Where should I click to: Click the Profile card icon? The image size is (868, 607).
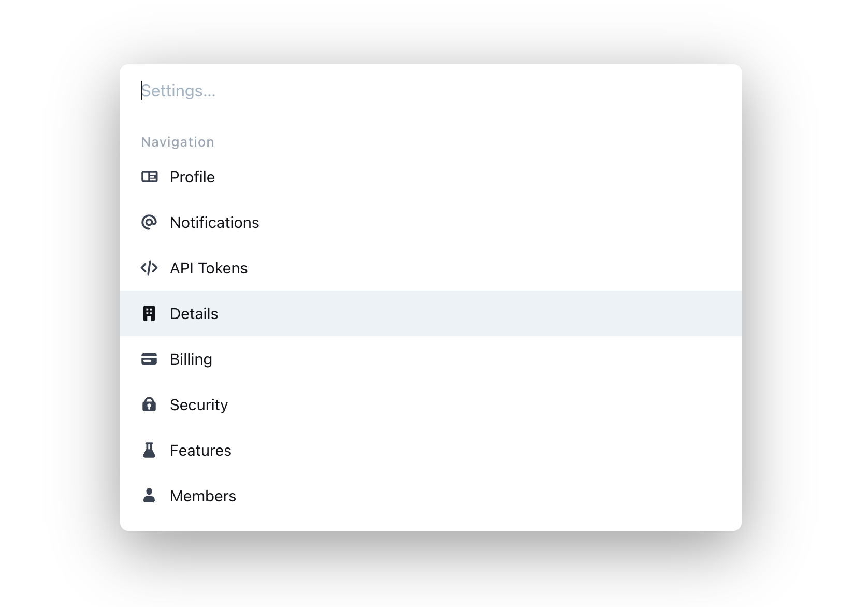click(149, 177)
